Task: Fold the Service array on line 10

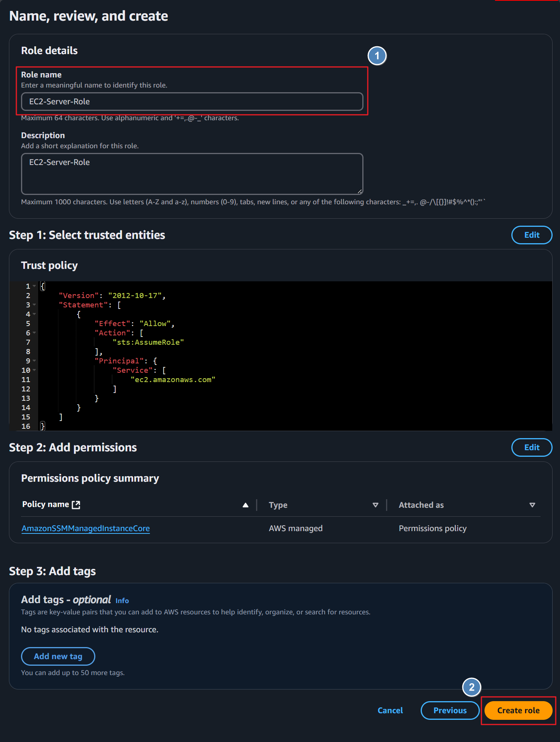Action: (34, 370)
